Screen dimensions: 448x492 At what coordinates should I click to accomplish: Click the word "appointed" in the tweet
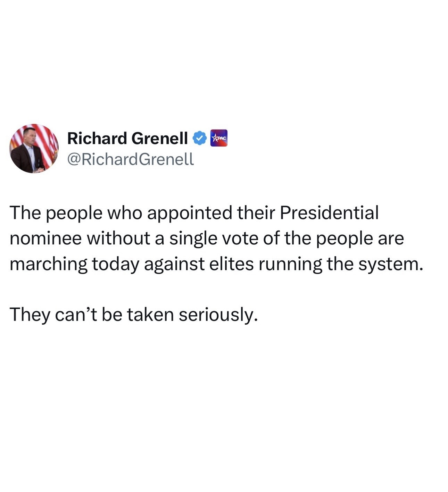pos(190,214)
